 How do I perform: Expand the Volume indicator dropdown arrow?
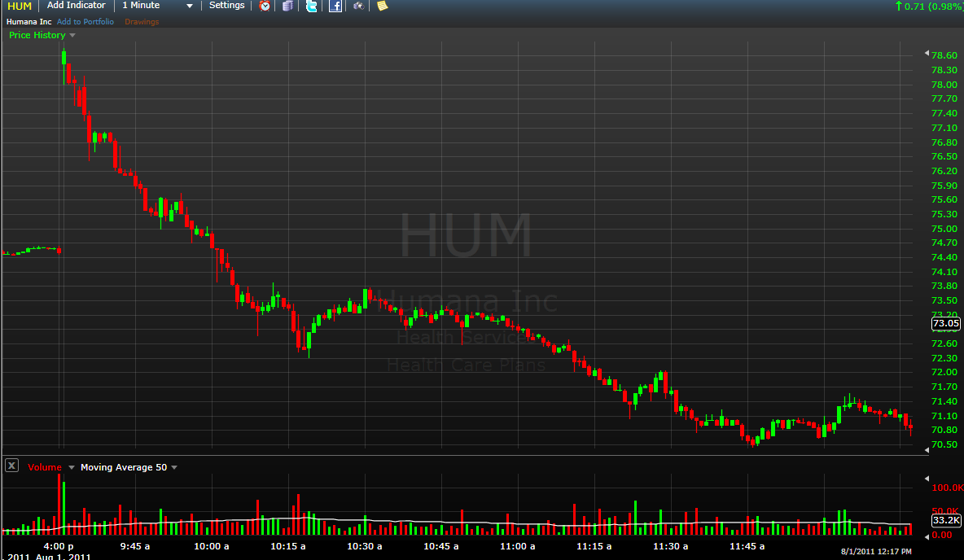[x=72, y=467]
